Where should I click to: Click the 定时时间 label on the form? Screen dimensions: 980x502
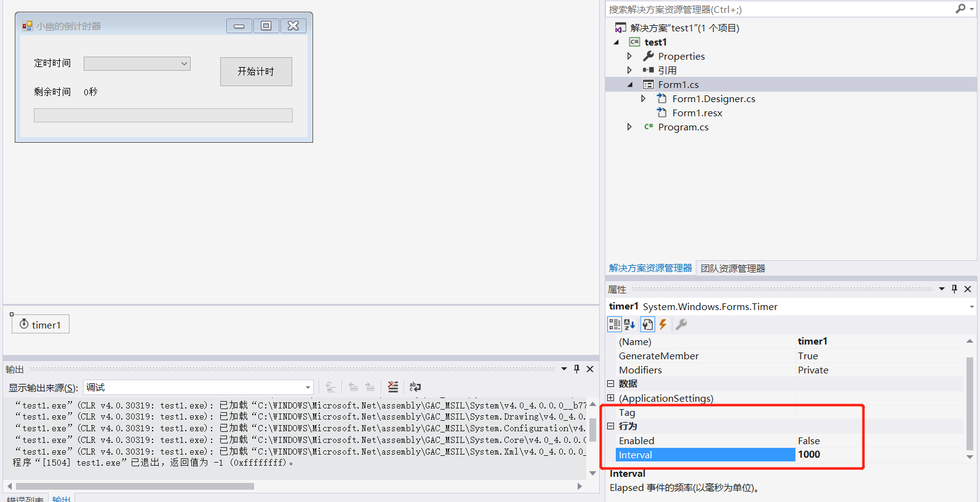[52, 63]
